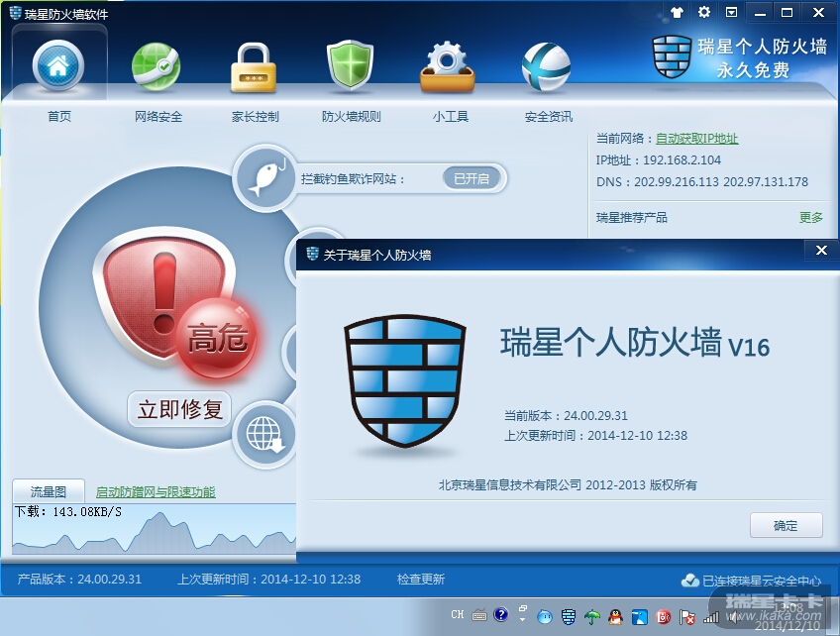Click the 当前版本：24.00.29.31 text in About

pos(566,415)
